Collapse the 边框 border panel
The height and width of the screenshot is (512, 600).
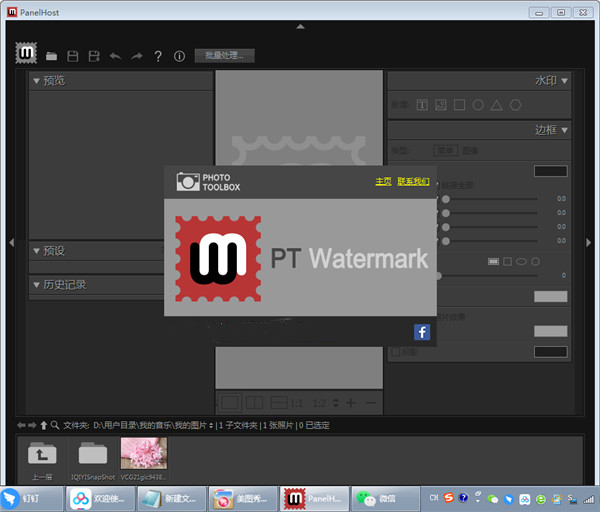point(564,130)
